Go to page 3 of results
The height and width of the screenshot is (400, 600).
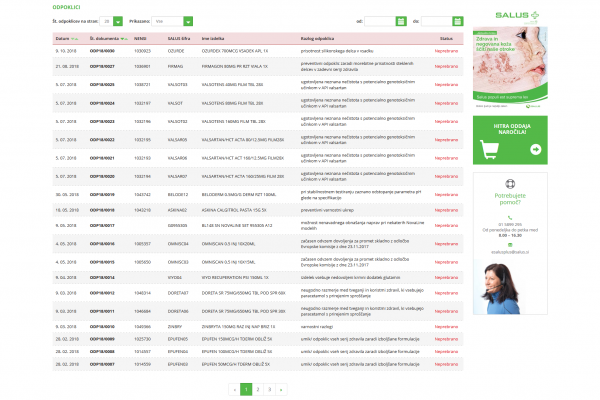pos(269,389)
